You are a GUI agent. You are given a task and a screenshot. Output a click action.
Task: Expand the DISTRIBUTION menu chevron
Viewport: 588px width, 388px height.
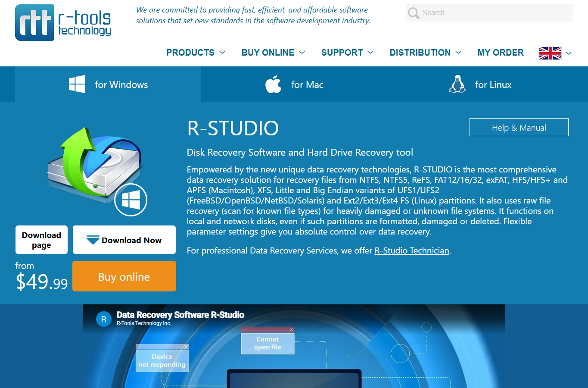(458, 53)
